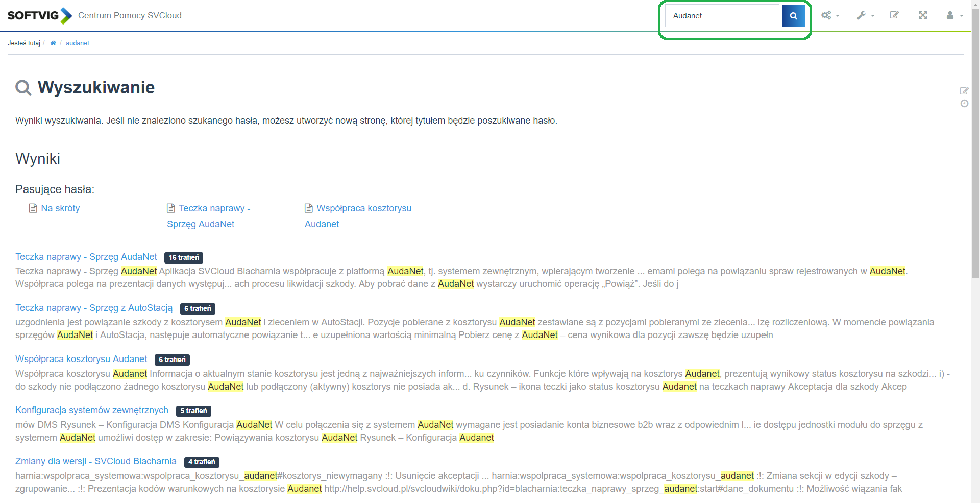Open the audanet breadcrumb link
The height and width of the screenshot is (503, 980).
tap(78, 43)
